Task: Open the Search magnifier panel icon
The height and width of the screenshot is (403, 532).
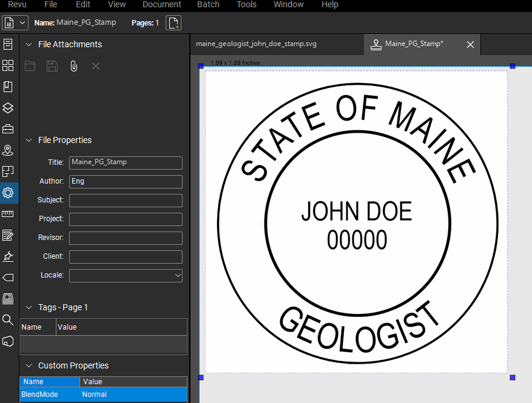Action: (8, 319)
